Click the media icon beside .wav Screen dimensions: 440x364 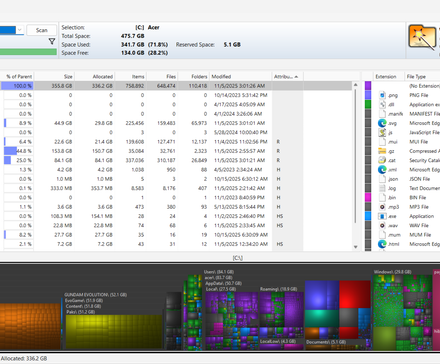point(382,226)
